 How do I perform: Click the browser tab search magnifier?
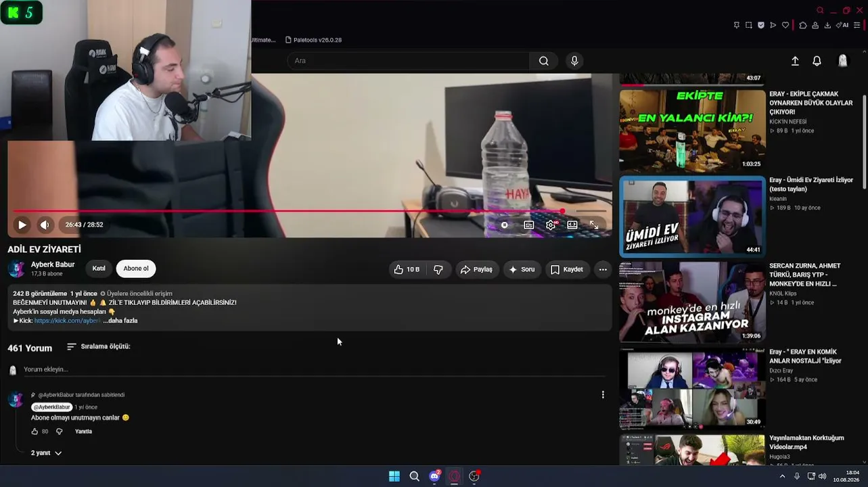coord(820,10)
